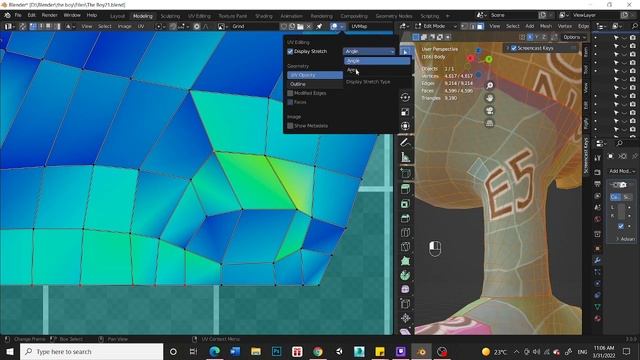Viewport: 640px width, 360px height.
Task: Select the Loop Cut tool
Action: 405,232
